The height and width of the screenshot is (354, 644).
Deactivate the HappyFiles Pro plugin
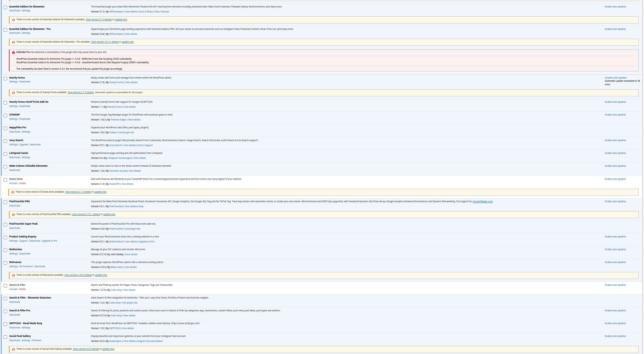click(15, 132)
